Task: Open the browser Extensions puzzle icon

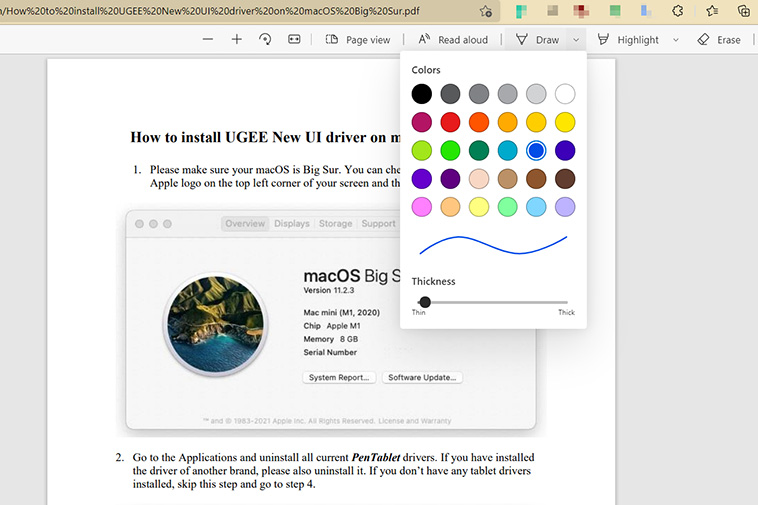Action: (678, 11)
